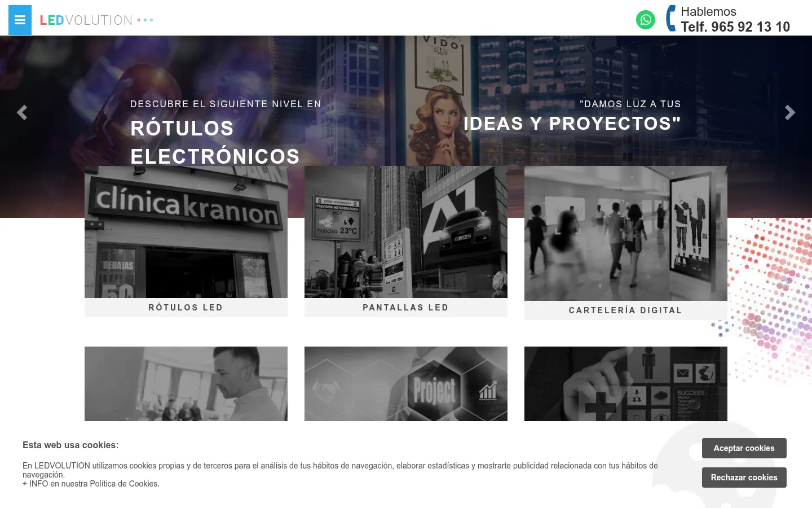Accept cookies with Aceptar cookies button
This screenshot has height=508, width=812.
(744, 448)
